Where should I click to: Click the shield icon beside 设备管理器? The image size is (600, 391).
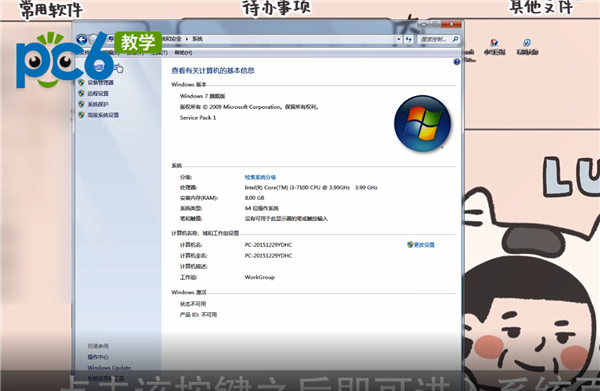click(81, 82)
